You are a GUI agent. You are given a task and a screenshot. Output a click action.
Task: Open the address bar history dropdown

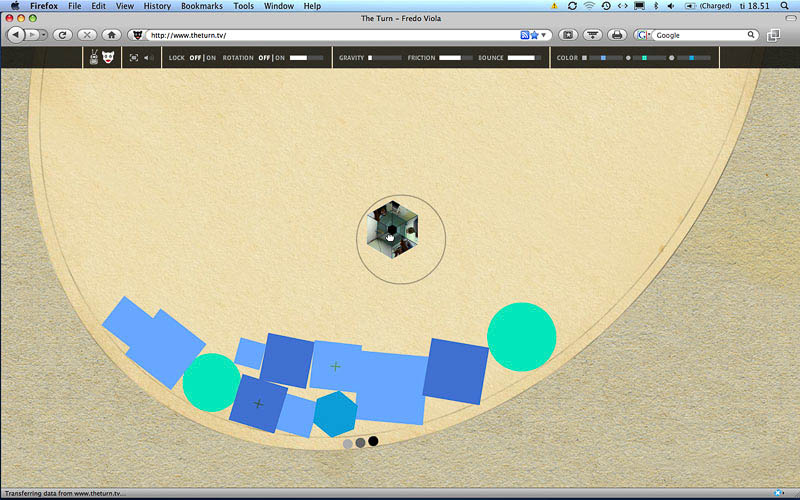[x=544, y=35]
